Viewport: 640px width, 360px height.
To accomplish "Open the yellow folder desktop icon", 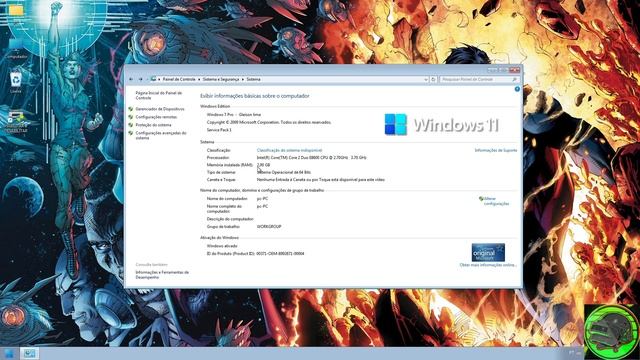I will [16, 10].
